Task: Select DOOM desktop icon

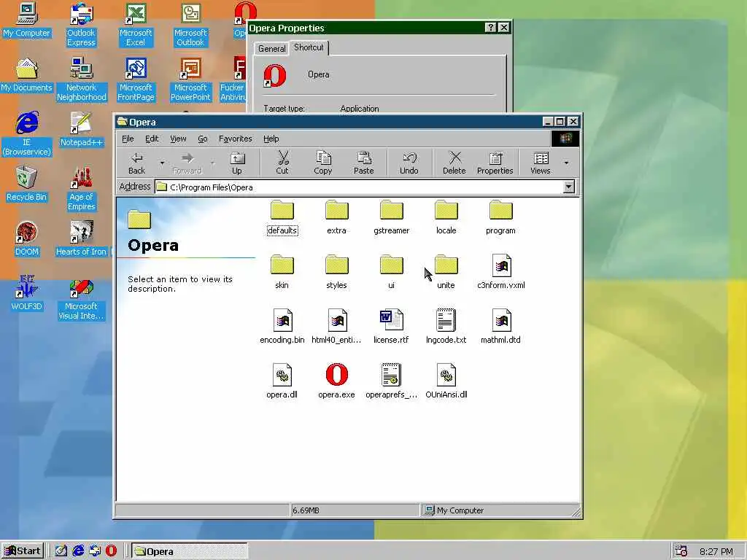Action: (x=27, y=239)
